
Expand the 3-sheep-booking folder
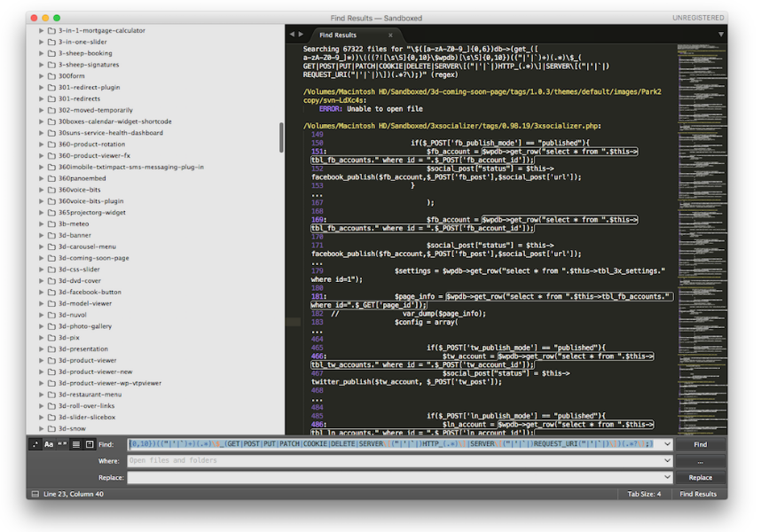point(41,53)
